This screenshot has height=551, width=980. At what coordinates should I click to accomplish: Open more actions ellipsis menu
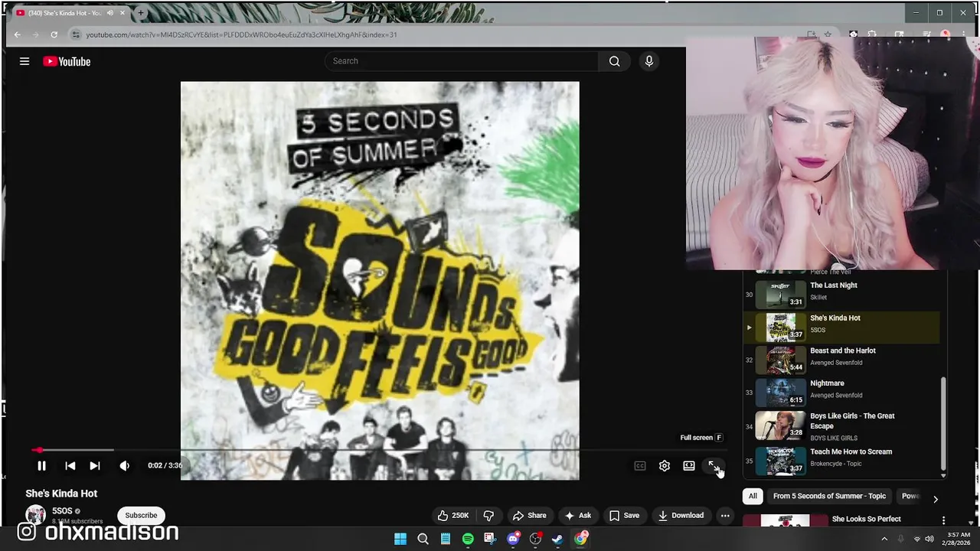coord(725,515)
